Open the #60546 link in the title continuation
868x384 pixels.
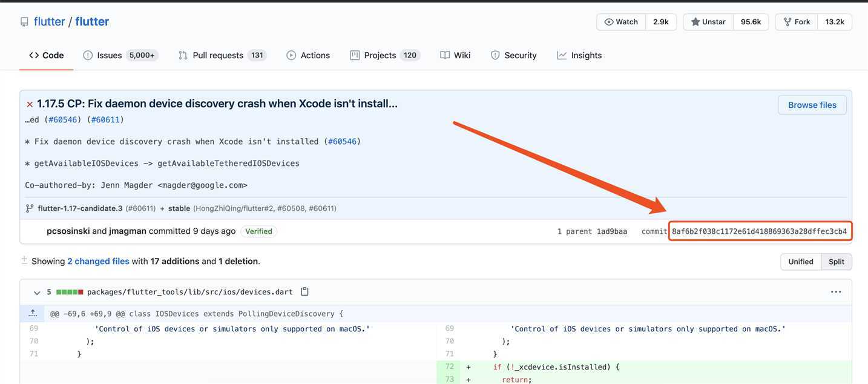(63, 120)
